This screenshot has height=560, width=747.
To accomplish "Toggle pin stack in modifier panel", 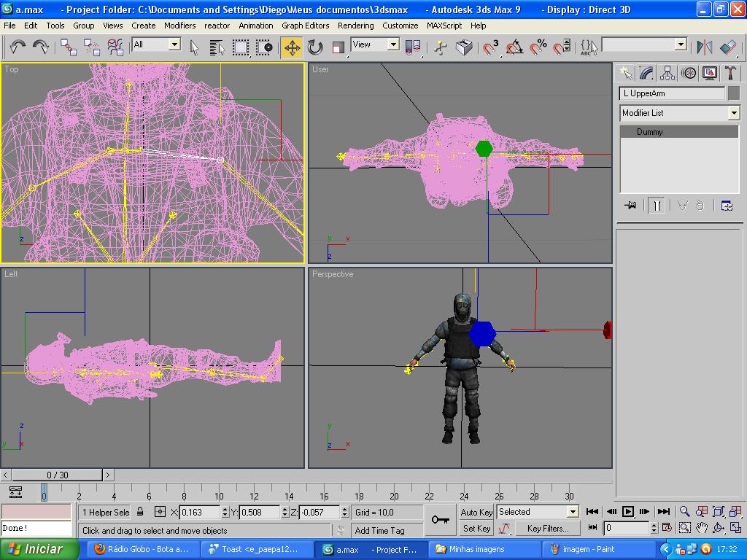I will (630, 206).
